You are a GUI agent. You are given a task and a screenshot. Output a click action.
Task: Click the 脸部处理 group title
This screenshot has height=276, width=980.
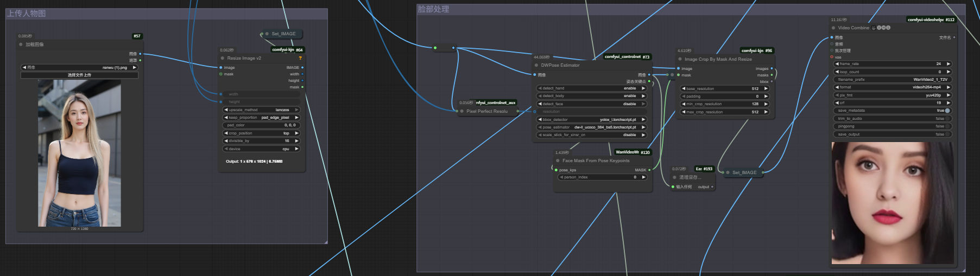coord(433,9)
